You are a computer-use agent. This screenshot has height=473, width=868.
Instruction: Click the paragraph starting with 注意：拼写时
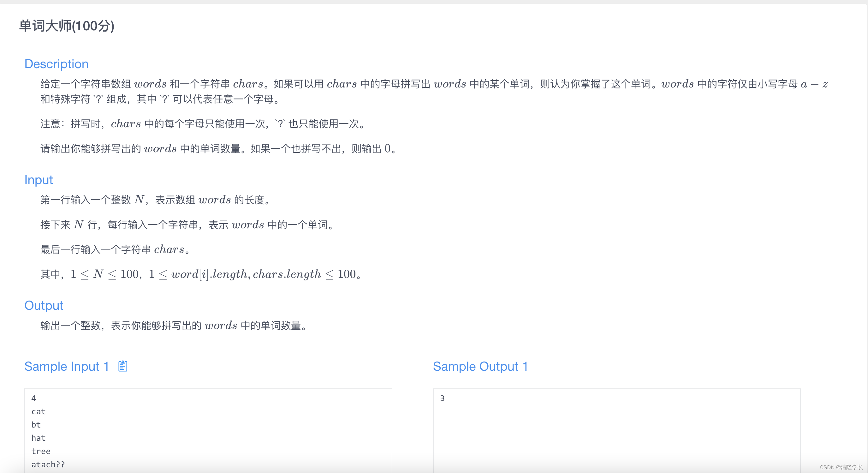pyautogui.click(x=203, y=124)
